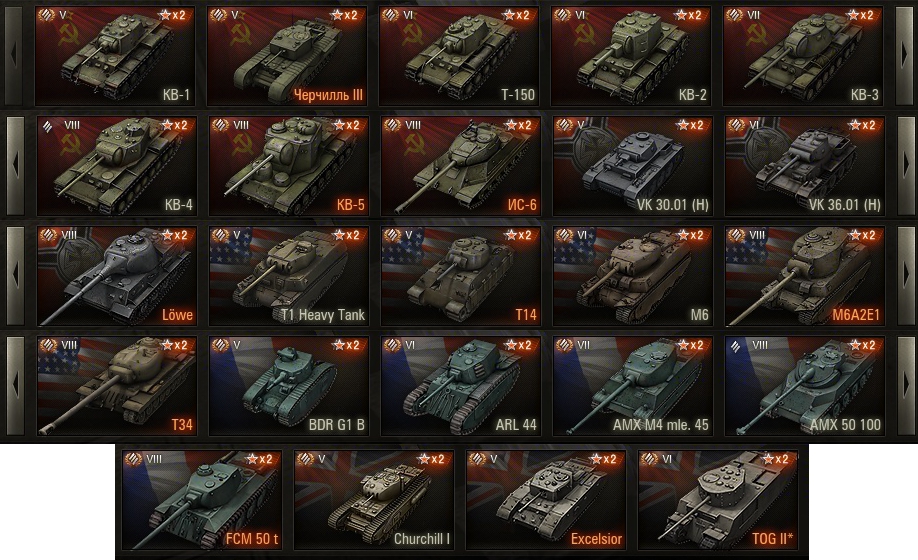Pick the VK 36.01 (H) tank
Screen dimensions: 918x560
pyautogui.click(x=804, y=166)
